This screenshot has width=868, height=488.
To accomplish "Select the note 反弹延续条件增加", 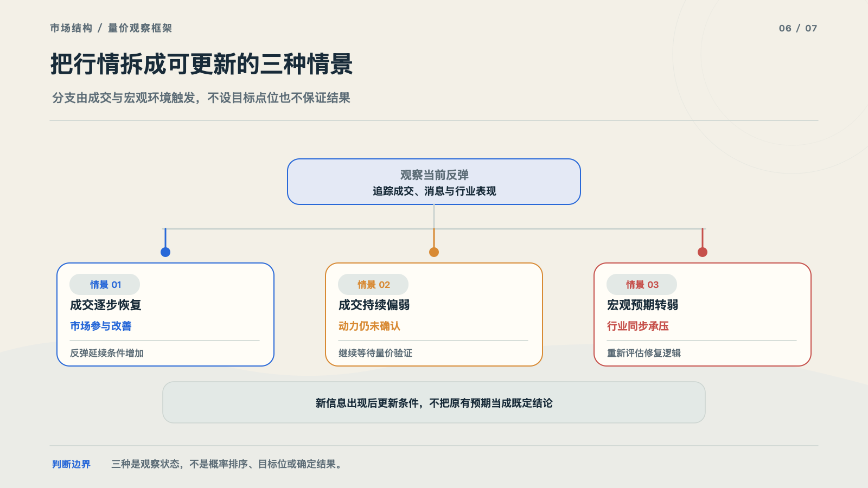I will (107, 353).
